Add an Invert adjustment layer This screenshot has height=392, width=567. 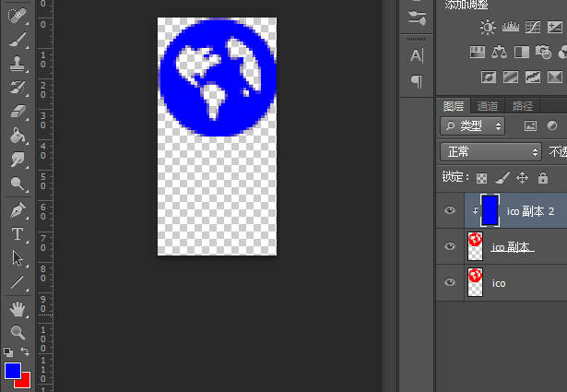tap(489, 77)
